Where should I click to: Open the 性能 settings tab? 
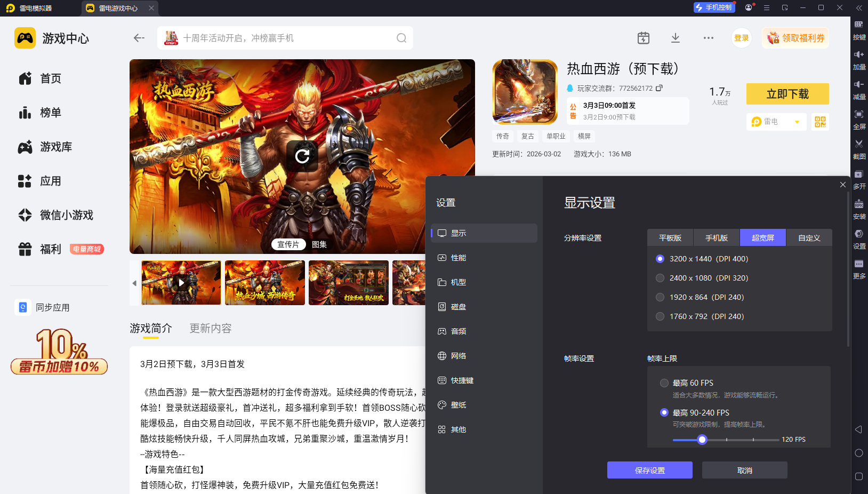click(484, 258)
